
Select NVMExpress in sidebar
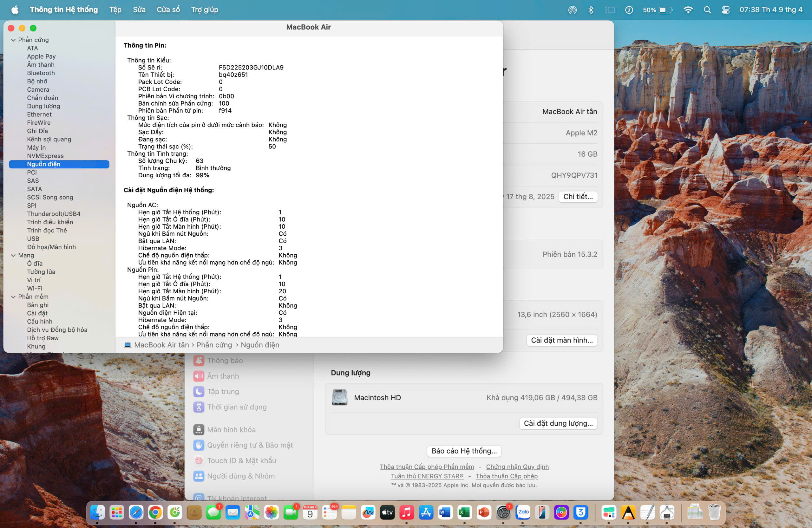tap(45, 156)
